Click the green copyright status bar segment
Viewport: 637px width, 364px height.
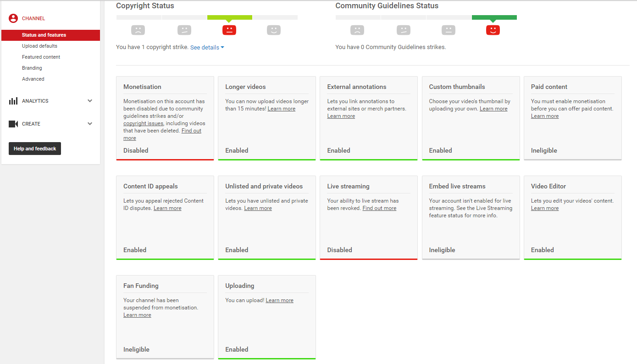(229, 17)
